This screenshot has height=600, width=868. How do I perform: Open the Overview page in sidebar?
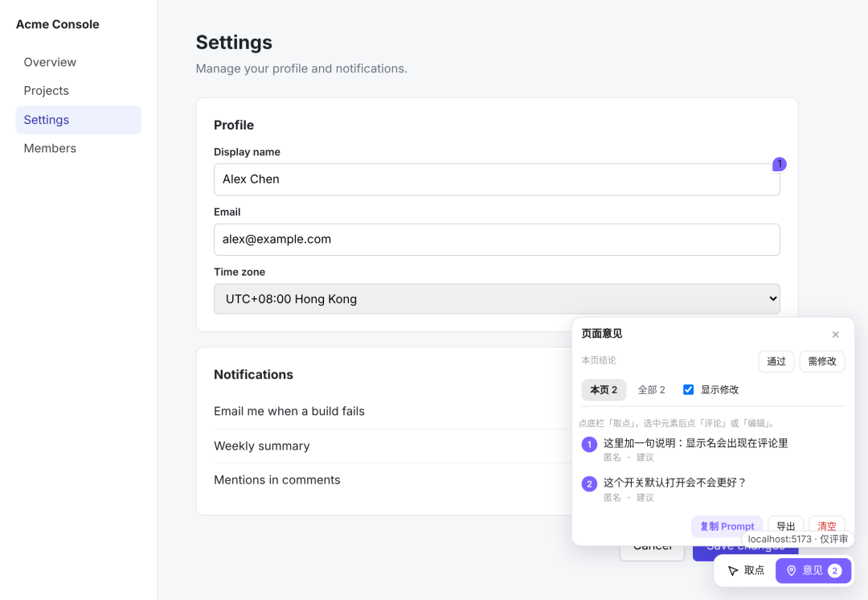click(78, 62)
